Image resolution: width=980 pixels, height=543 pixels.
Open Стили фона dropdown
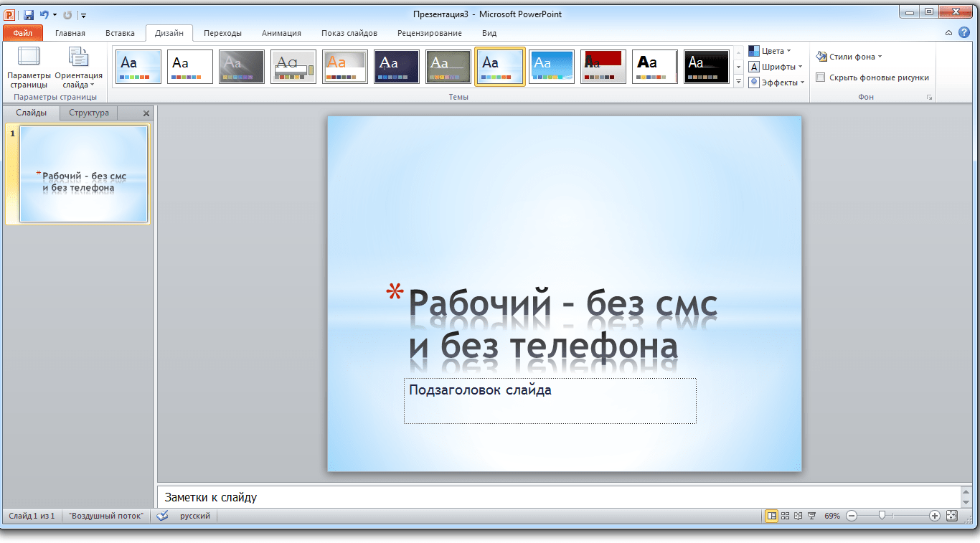(x=849, y=57)
